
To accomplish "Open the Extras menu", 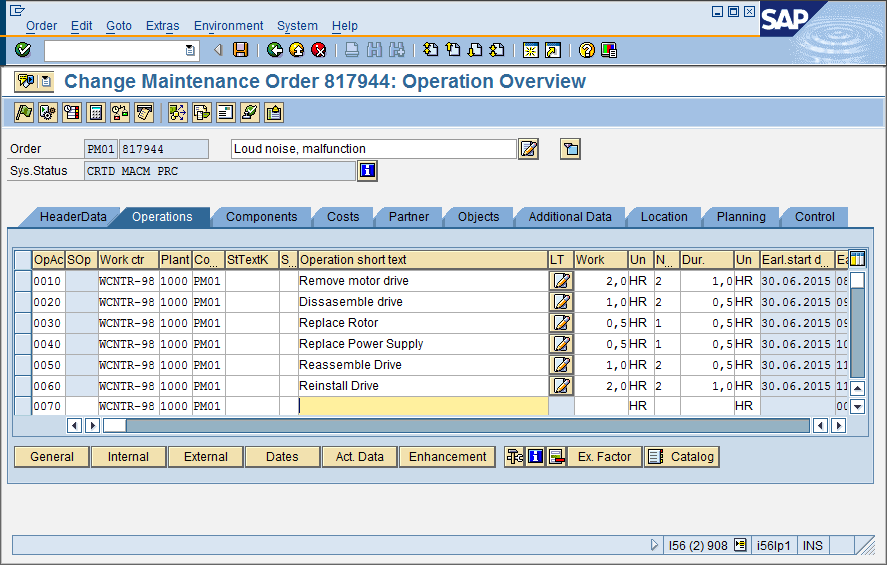I will (162, 26).
